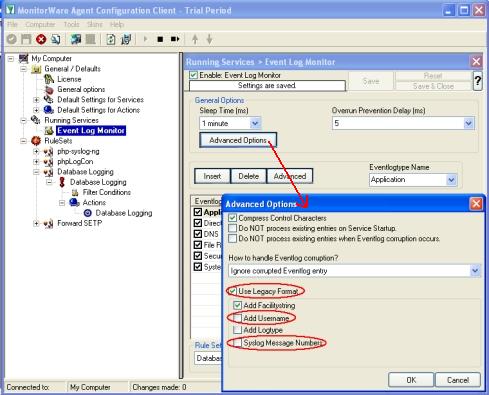Screen dimensions: 489x395
Task: Select phpLogCon ruleset in tree
Action: click(75, 162)
